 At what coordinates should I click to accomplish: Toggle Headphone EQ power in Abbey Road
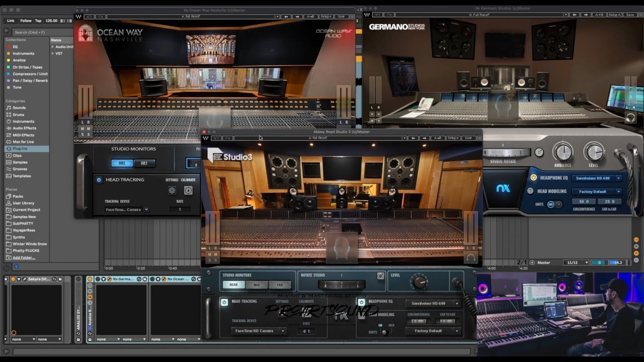(x=361, y=302)
